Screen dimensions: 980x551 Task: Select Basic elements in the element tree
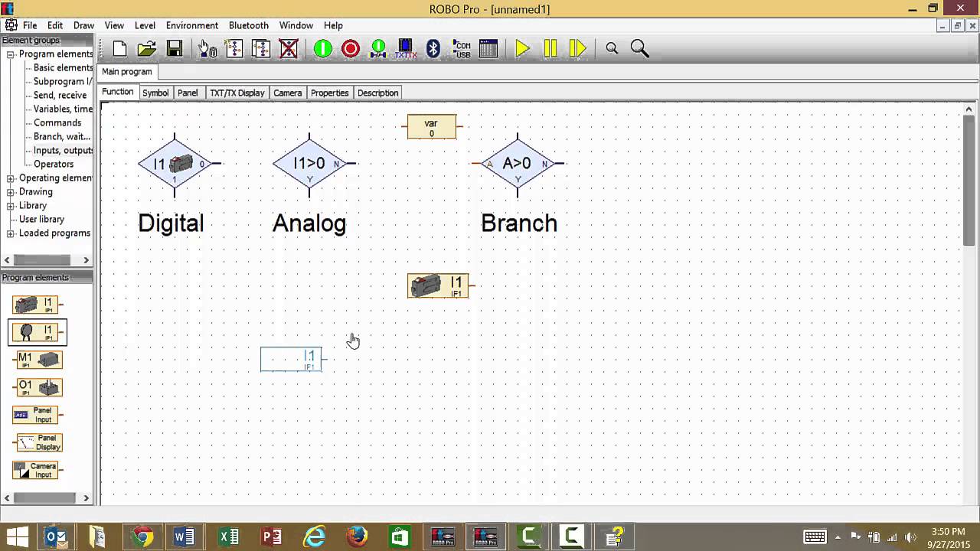pos(63,68)
